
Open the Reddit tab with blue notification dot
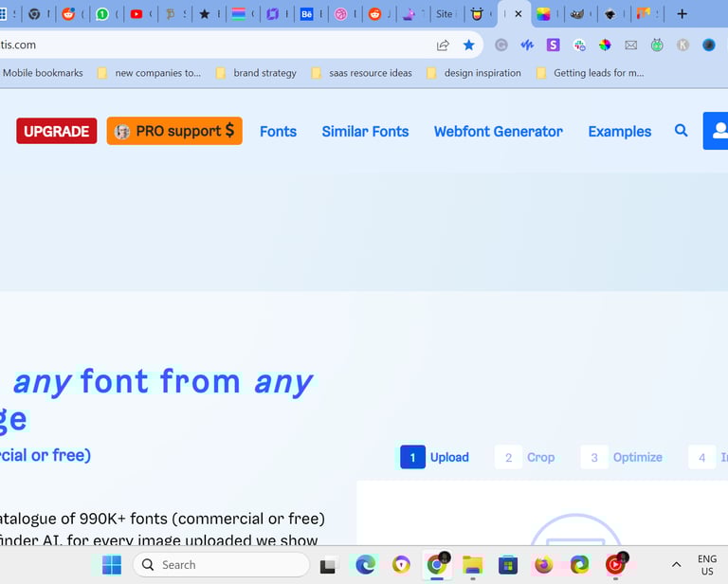(x=68, y=14)
